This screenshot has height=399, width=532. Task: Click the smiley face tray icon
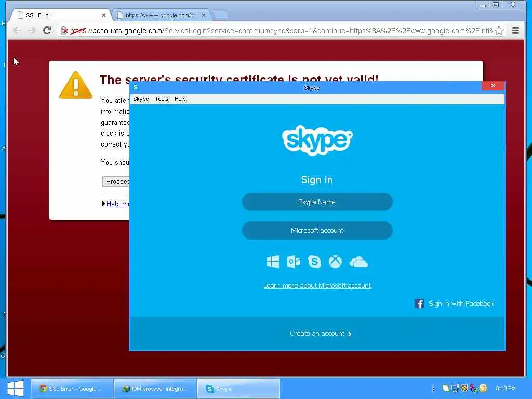coord(483,388)
